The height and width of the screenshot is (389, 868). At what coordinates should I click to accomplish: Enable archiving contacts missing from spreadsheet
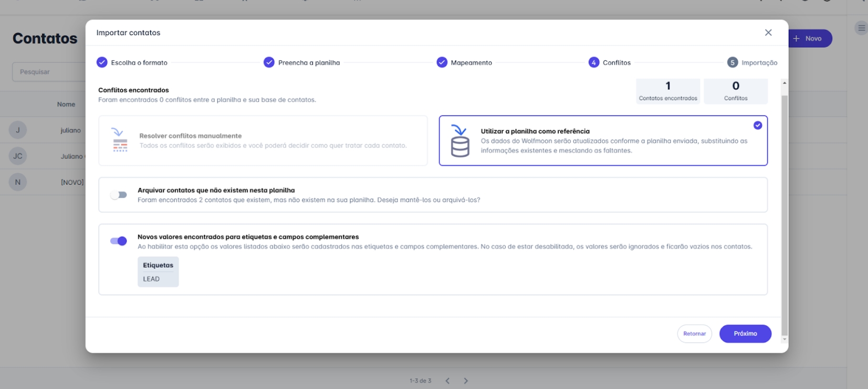coord(119,195)
